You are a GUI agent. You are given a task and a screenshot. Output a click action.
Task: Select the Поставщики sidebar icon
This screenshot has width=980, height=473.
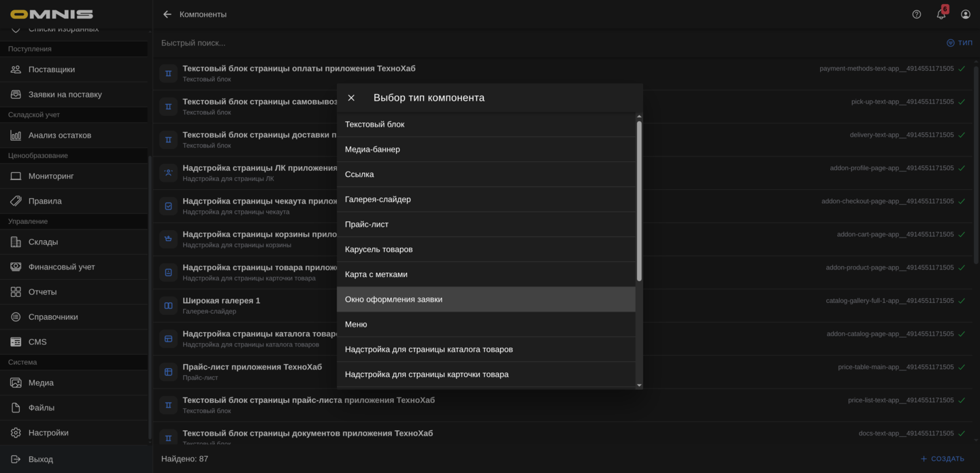[16, 69]
